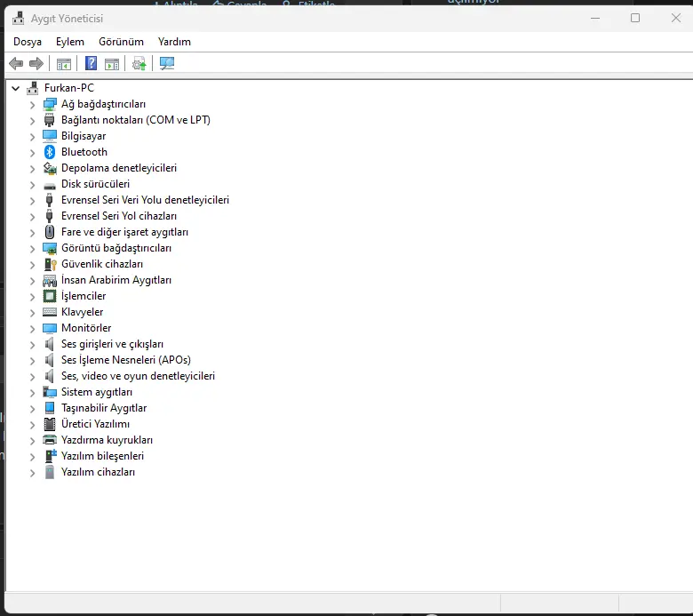693x616 pixels.
Task: Select Bağlantı noktaları (COM ve LPT) label
Action: tap(136, 120)
